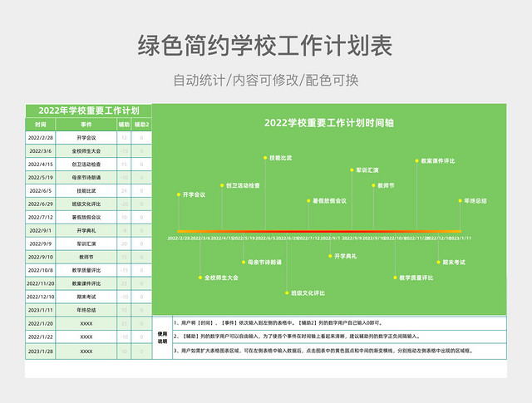Select the event cell 创卫活动检查 in table

coord(86,165)
